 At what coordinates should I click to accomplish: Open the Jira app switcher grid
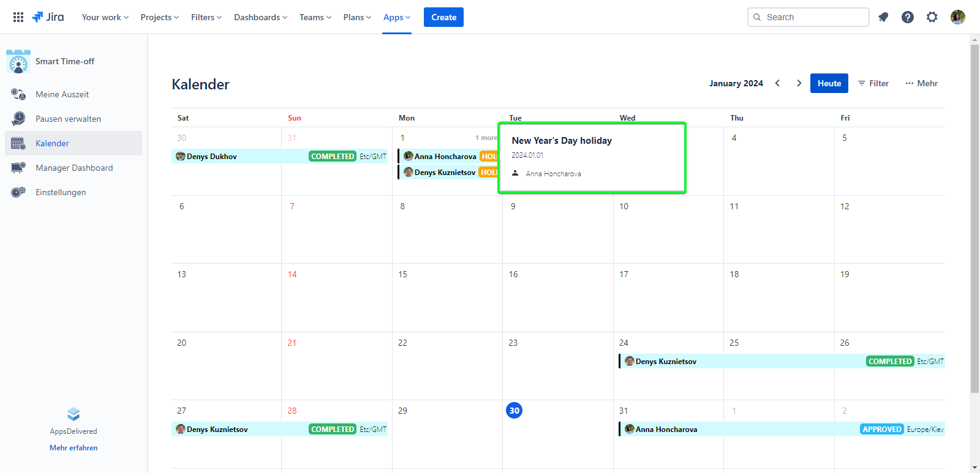(18, 17)
